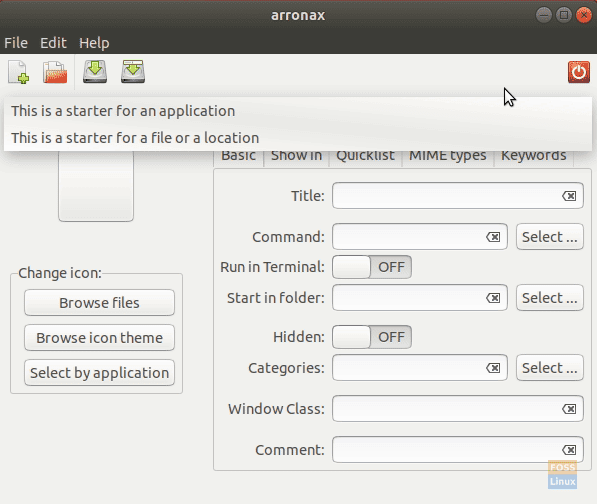Click the Browse files button
597x504 pixels.
(99, 303)
